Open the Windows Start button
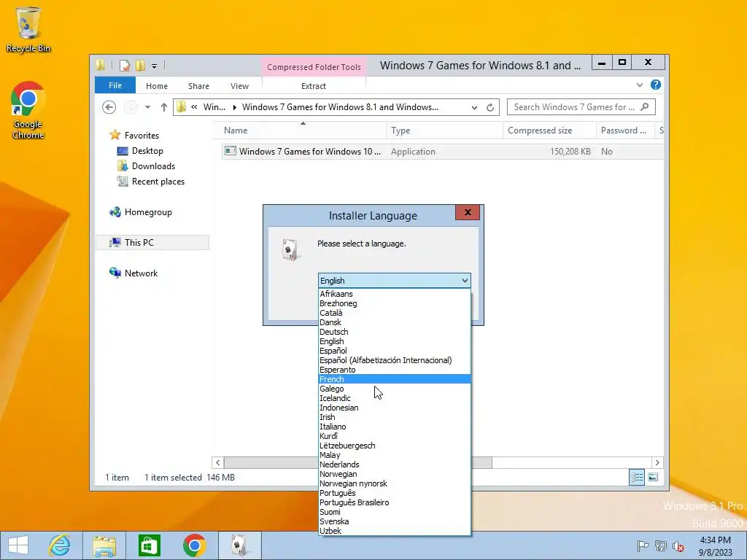Image resolution: width=747 pixels, height=560 pixels. coord(18,545)
